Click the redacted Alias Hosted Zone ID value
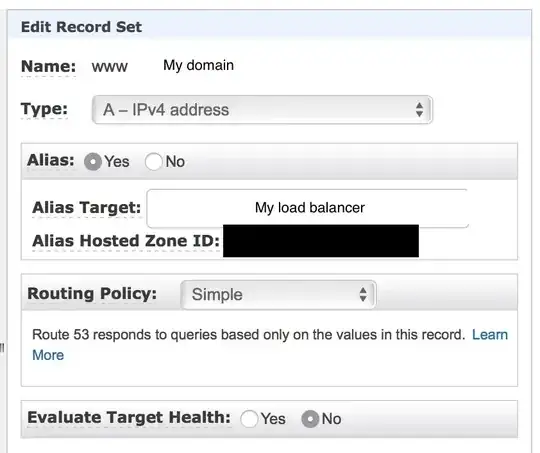Viewport: 540px width, 453px height. [x=321, y=241]
